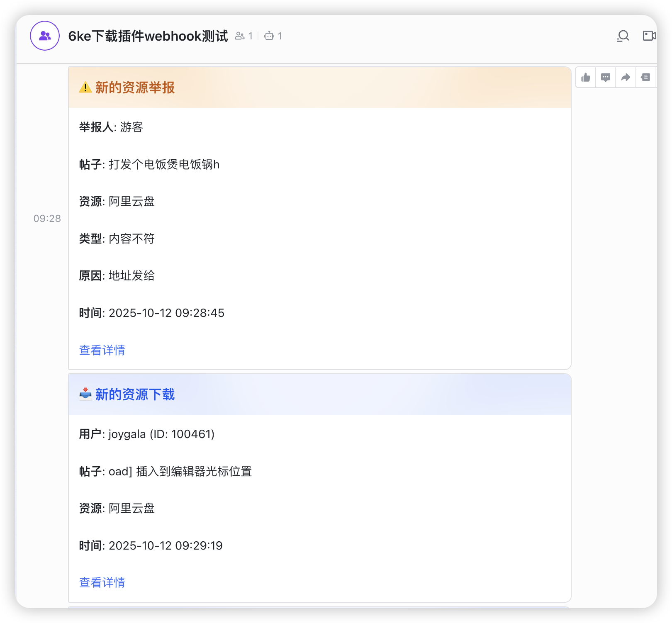672x623 pixels.
Task: Open 查看详情 link on the download card
Action: pyautogui.click(x=102, y=582)
